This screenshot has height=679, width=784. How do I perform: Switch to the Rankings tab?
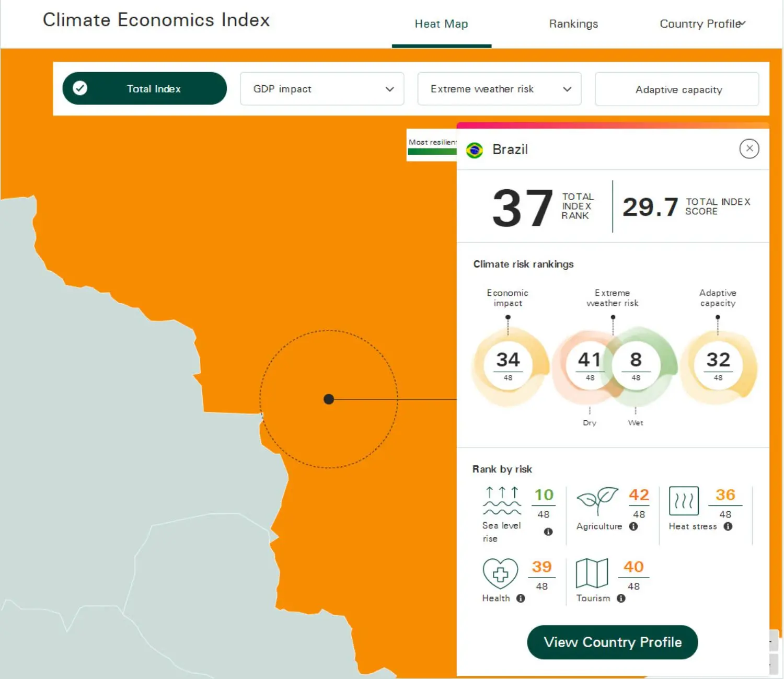[573, 24]
